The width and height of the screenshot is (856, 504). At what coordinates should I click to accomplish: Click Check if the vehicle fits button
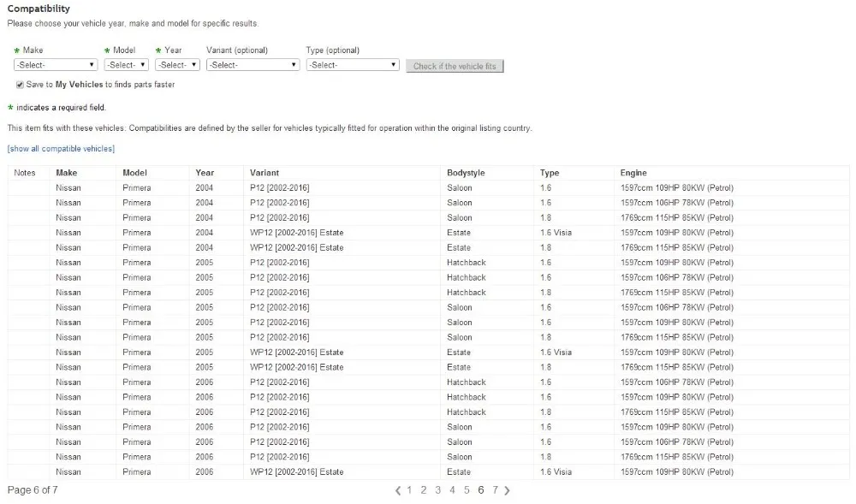(455, 66)
